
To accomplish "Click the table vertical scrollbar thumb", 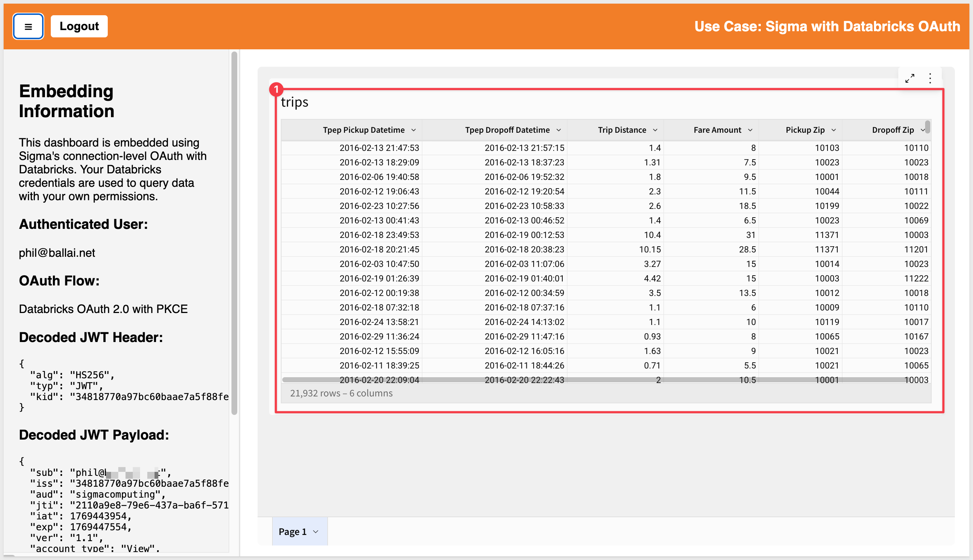I will pyautogui.click(x=928, y=127).
